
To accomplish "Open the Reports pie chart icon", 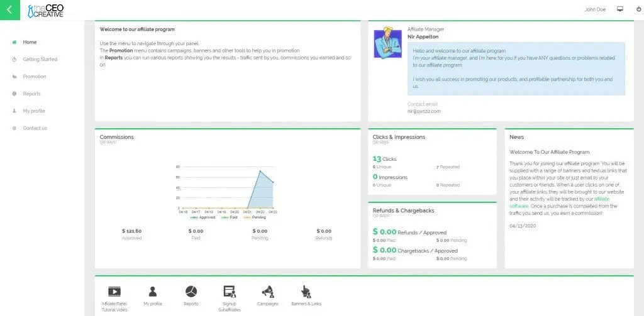I will click(191, 291).
